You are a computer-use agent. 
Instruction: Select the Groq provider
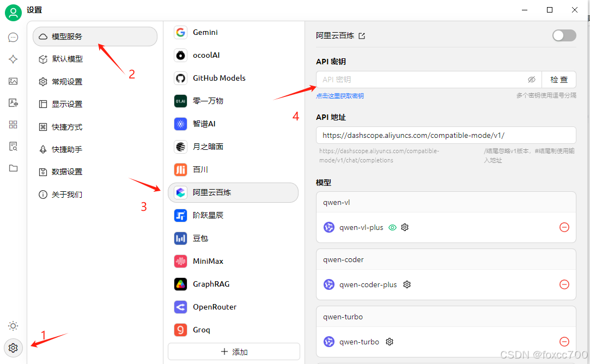click(x=233, y=330)
